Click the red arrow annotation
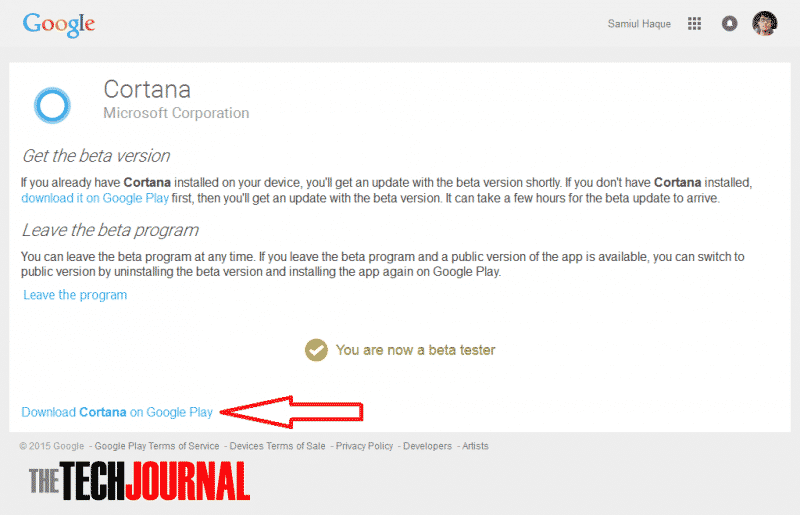 [x=290, y=411]
